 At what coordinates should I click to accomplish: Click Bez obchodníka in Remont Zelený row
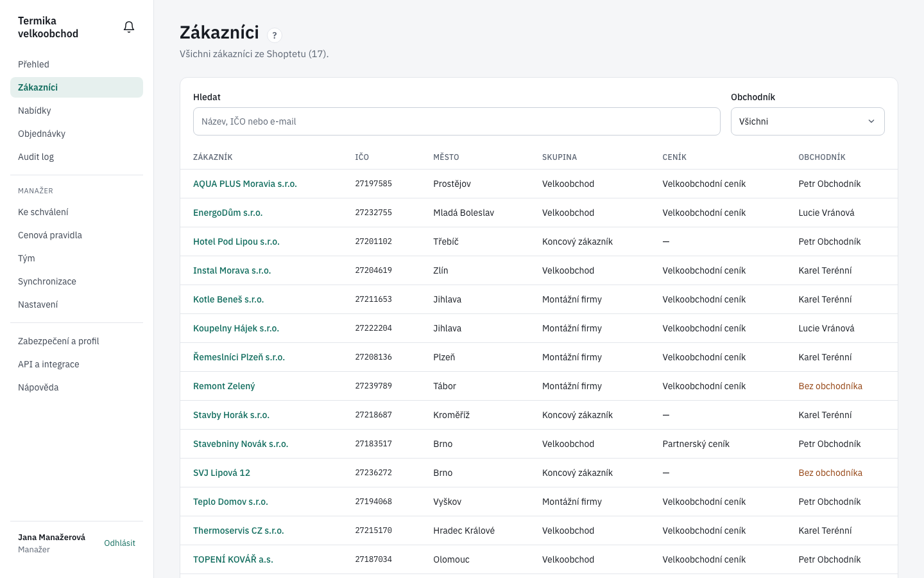tap(830, 386)
